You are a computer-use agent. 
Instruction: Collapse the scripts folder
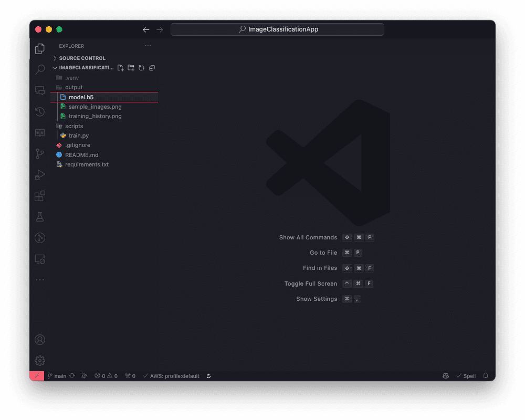tap(104, 126)
